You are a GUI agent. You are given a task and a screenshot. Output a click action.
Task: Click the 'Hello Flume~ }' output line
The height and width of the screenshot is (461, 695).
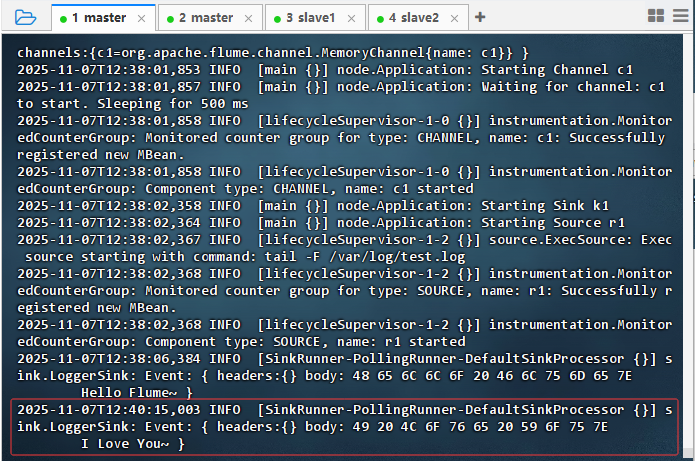point(137,393)
